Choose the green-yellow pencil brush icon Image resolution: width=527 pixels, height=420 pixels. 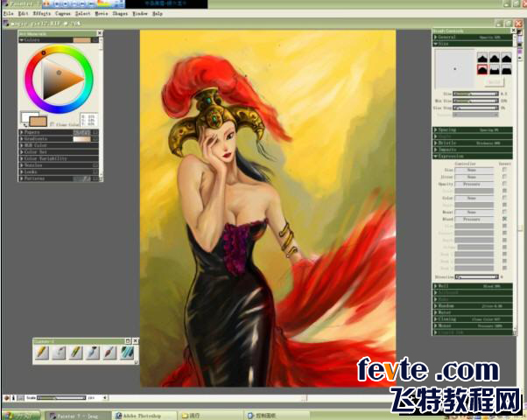click(x=76, y=353)
